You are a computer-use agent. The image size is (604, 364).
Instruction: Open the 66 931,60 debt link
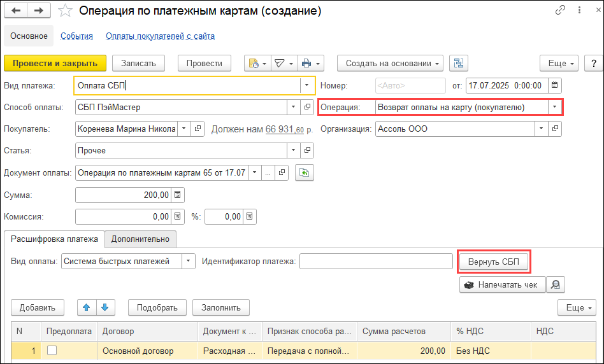pos(285,129)
